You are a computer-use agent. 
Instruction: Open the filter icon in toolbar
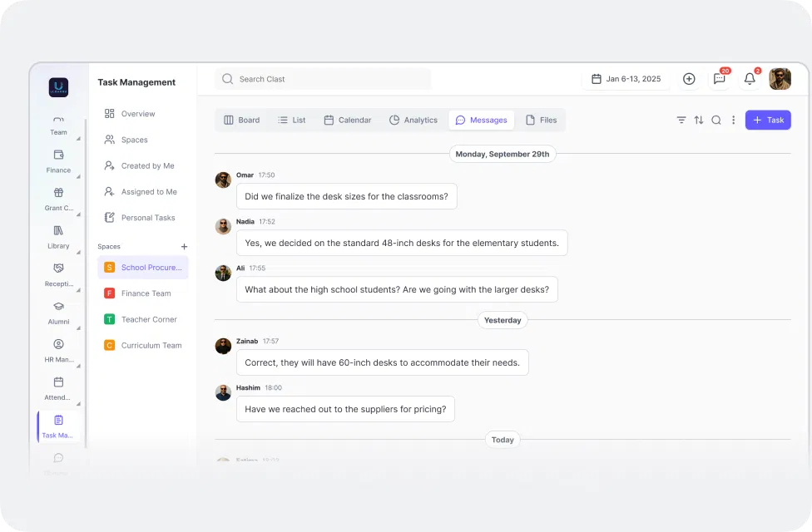681,120
